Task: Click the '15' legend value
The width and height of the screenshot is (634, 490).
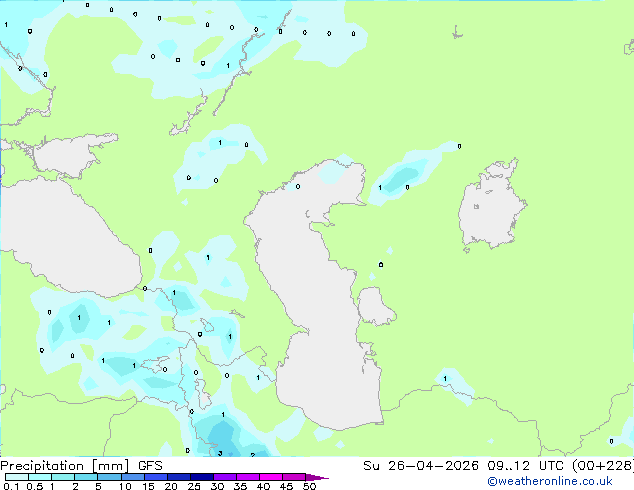Action: pos(148,486)
